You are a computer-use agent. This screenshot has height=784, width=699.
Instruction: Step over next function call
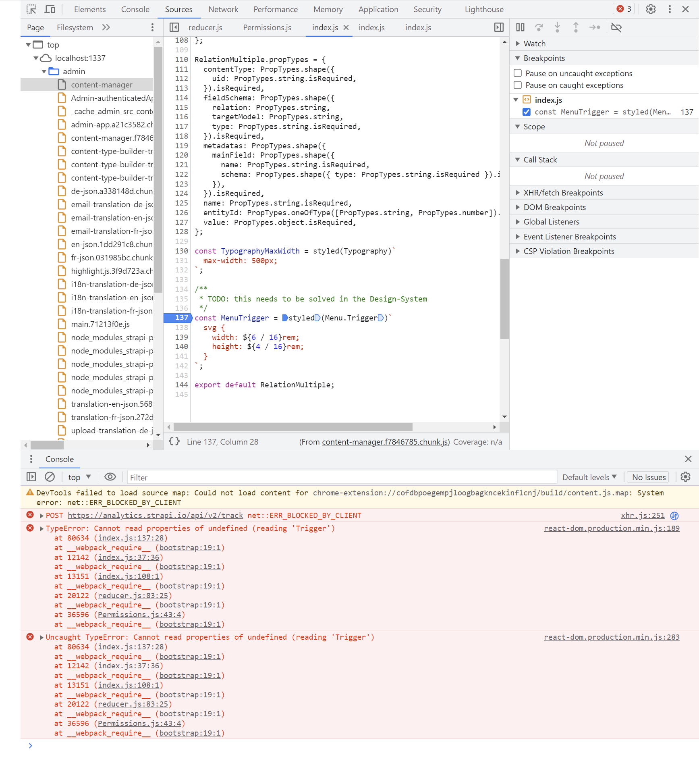pos(539,27)
